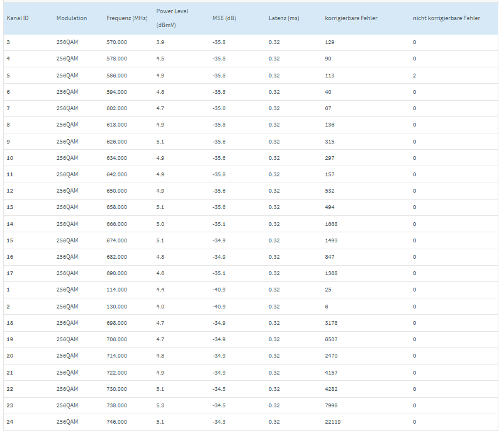Click the 'korrigierbare Fehler' column header
Viewport: 504px width, 435px height.
pyautogui.click(x=351, y=18)
